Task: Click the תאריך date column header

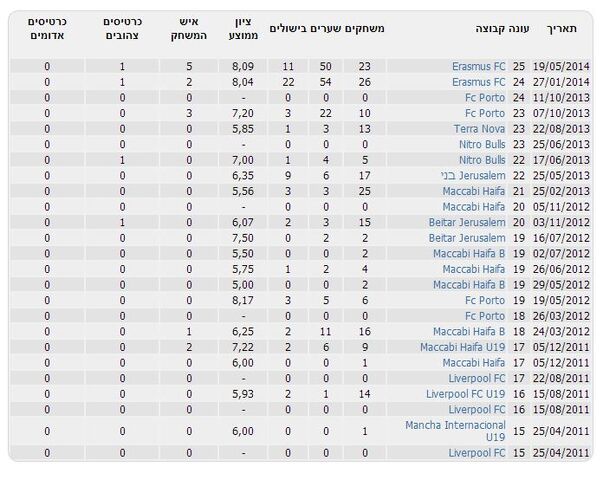Action: (x=561, y=29)
